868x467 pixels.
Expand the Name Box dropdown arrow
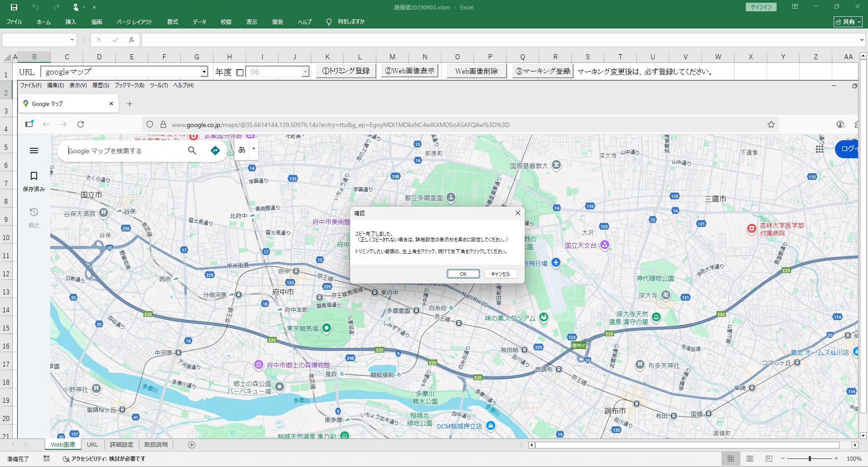click(72, 40)
